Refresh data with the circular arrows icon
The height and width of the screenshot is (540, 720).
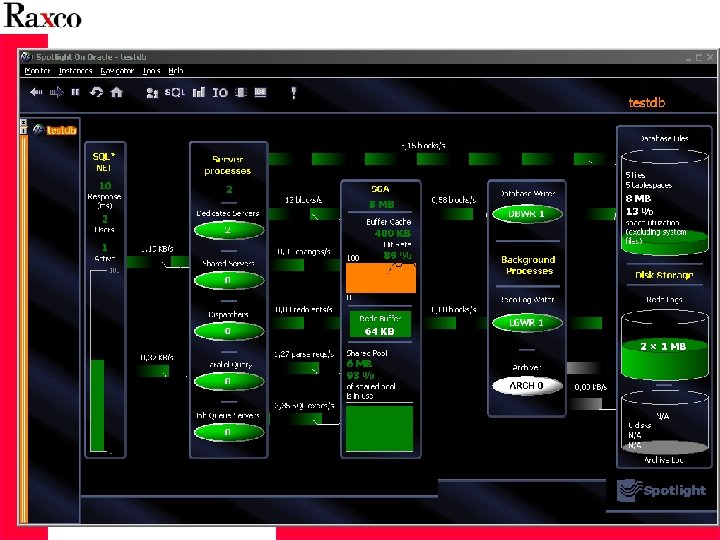point(96,92)
